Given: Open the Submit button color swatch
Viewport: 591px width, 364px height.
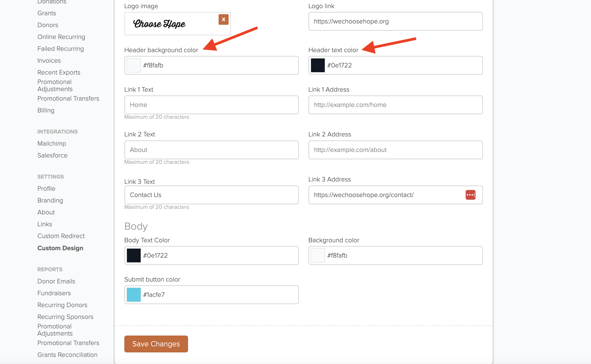Looking at the screenshot, I should (134, 295).
